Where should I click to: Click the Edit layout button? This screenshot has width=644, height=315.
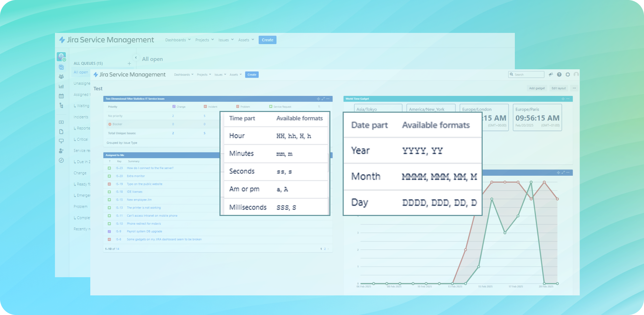click(x=559, y=88)
